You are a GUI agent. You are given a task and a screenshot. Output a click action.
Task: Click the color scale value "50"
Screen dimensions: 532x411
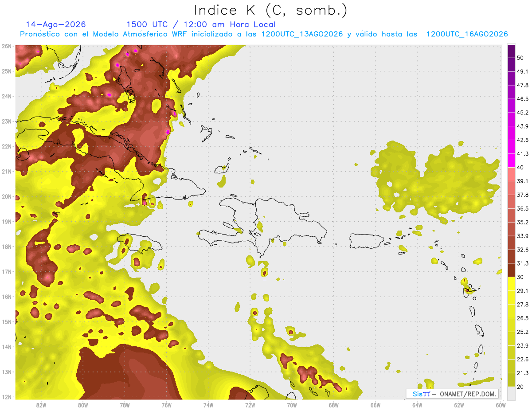[x=521, y=58]
